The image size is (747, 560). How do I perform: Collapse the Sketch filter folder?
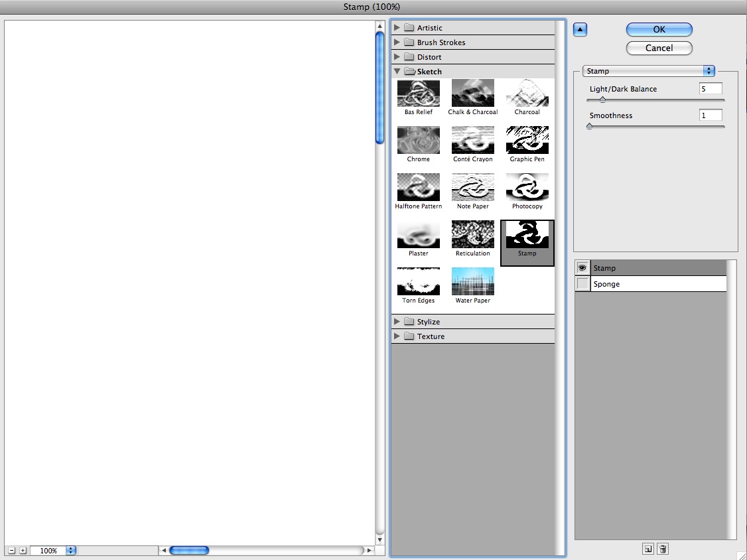point(397,72)
